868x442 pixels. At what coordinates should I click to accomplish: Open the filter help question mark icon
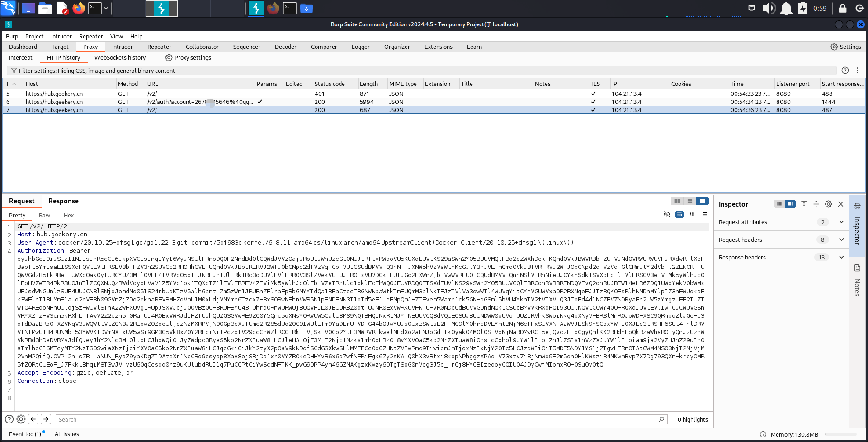coord(845,71)
